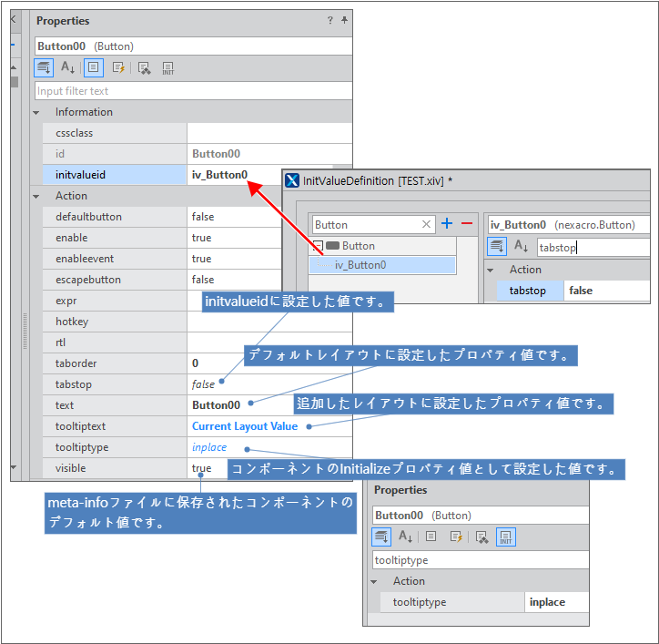Collapse the Information section
Screen dimensions: 659x644
[36, 112]
